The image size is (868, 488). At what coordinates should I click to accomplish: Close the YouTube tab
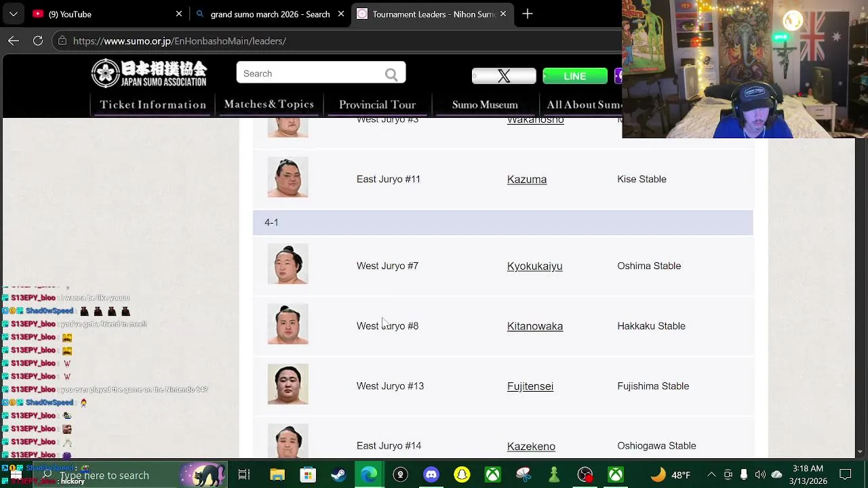pos(179,14)
